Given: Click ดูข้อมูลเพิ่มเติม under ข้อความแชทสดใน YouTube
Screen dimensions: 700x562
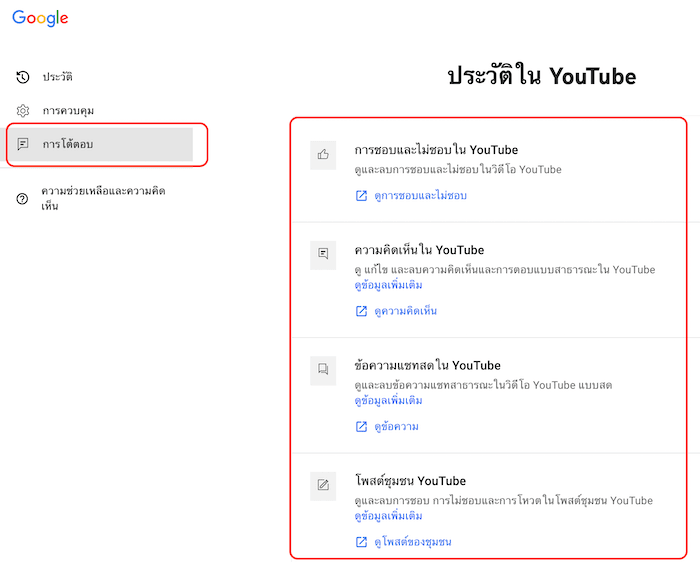Looking at the screenshot, I should [388, 400].
